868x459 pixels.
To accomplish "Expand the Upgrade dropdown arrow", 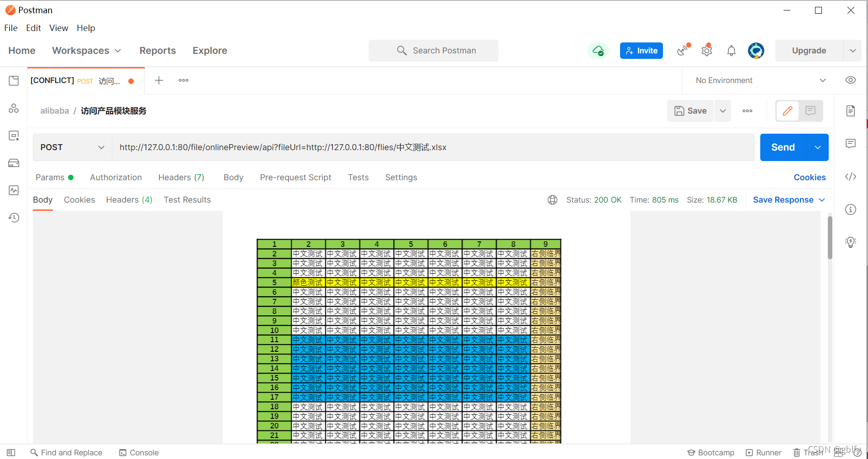I will tap(852, 51).
